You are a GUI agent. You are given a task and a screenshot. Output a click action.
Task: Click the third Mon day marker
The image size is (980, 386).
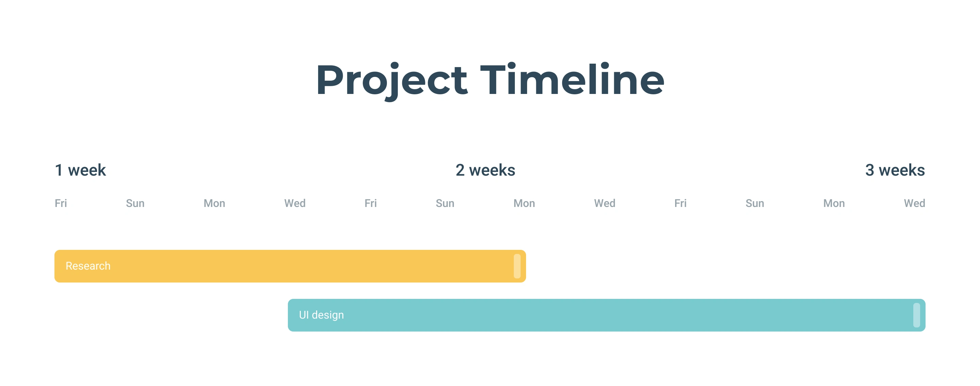pyautogui.click(x=834, y=203)
